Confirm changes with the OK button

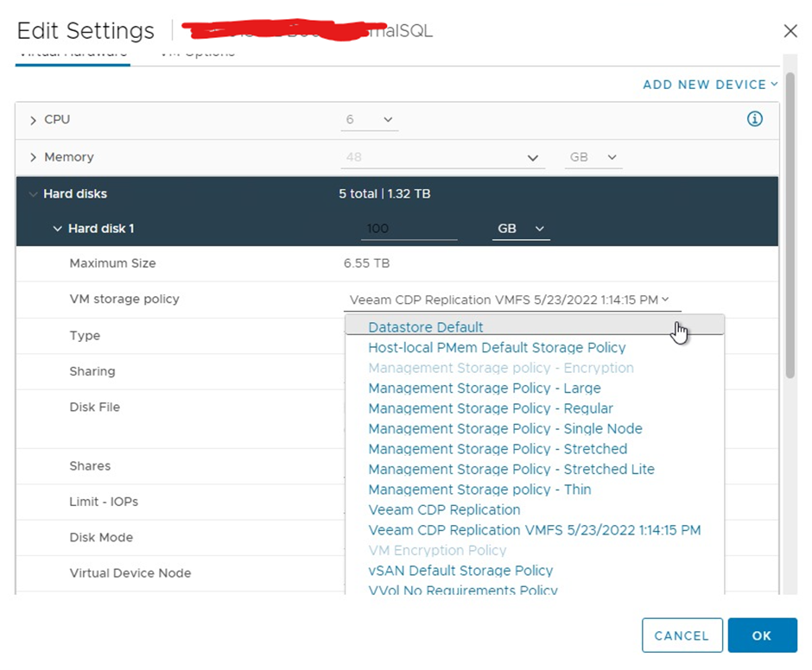pyautogui.click(x=761, y=635)
